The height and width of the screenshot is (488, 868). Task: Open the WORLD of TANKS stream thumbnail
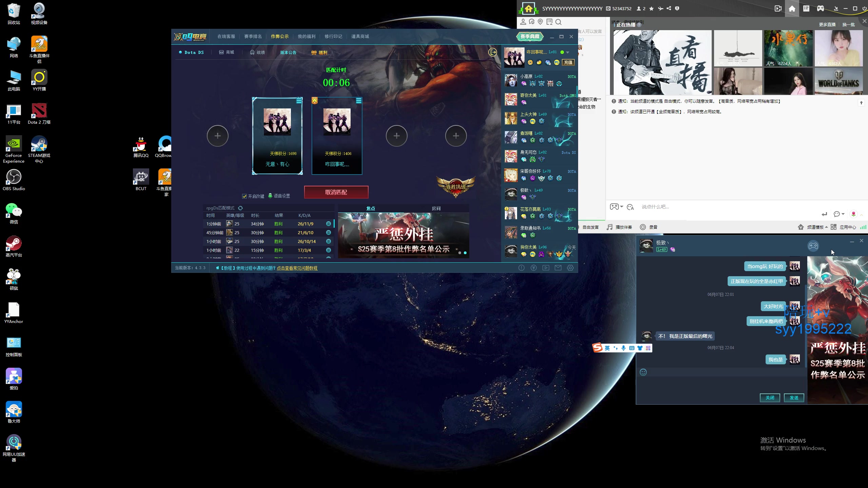839,81
